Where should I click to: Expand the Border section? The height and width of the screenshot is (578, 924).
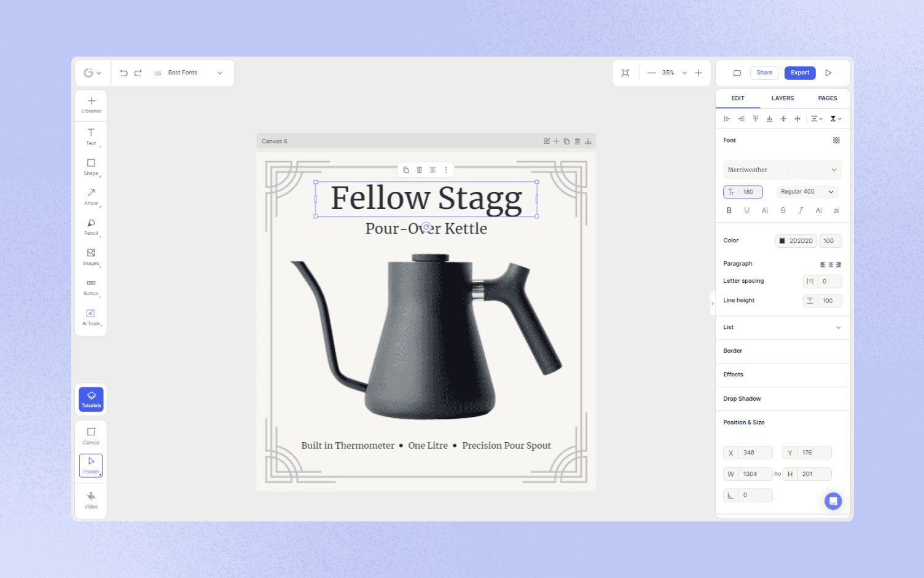point(783,351)
